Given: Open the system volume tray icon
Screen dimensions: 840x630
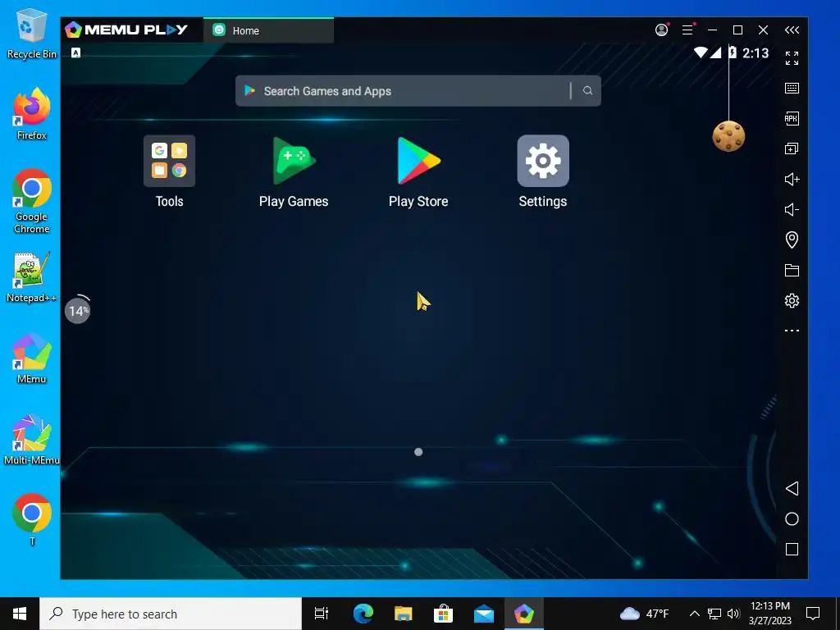Looking at the screenshot, I should pyautogui.click(x=733, y=614).
